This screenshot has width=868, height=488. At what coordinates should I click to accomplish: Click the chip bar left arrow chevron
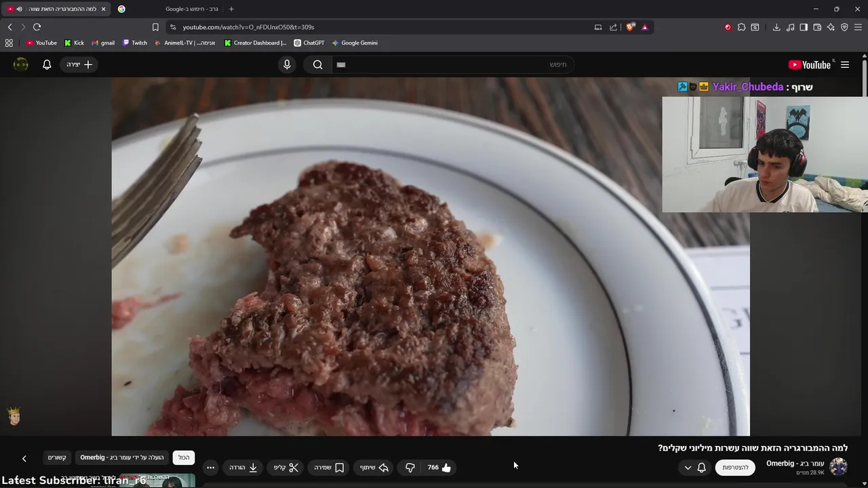24,459
